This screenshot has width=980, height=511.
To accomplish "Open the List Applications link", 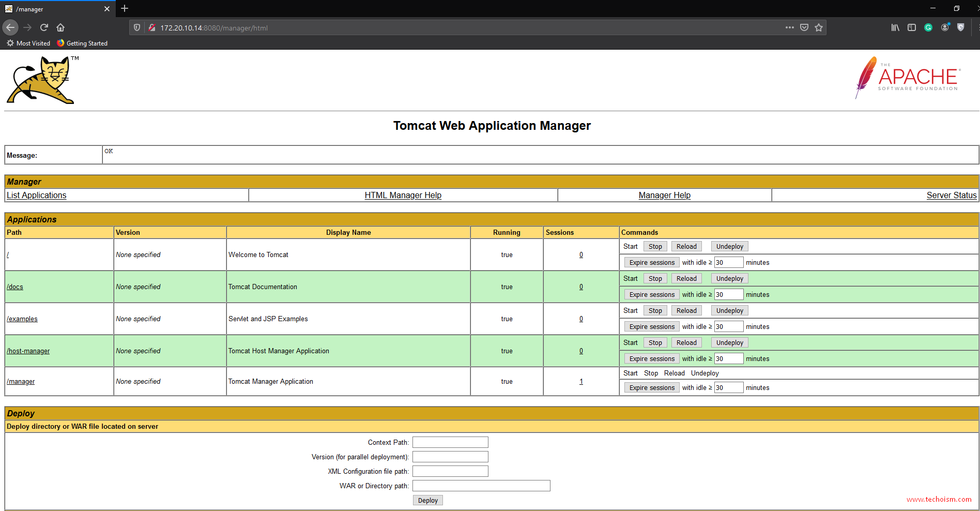I will click(x=37, y=195).
